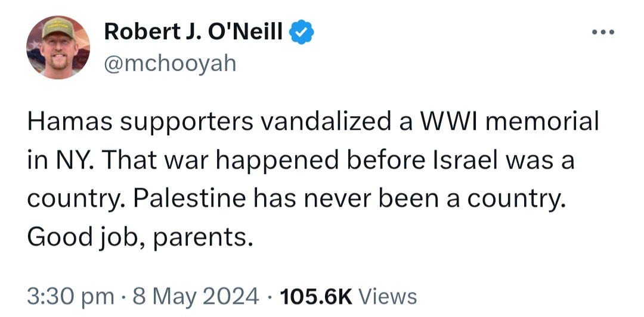Image resolution: width=644 pixels, height=317 pixels.
Task: Visit the @mchooyah handle link
Action: [170, 64]
